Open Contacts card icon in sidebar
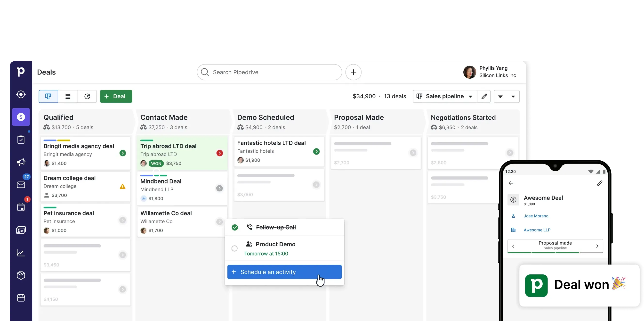The width and height of the screenshot is (644, 321). click(21, 230)
